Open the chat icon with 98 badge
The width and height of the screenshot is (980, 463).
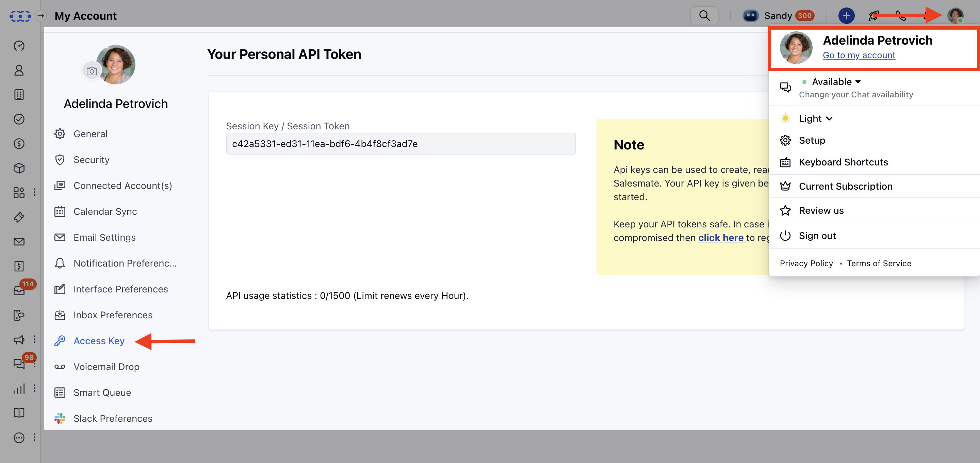click(19, 364)
